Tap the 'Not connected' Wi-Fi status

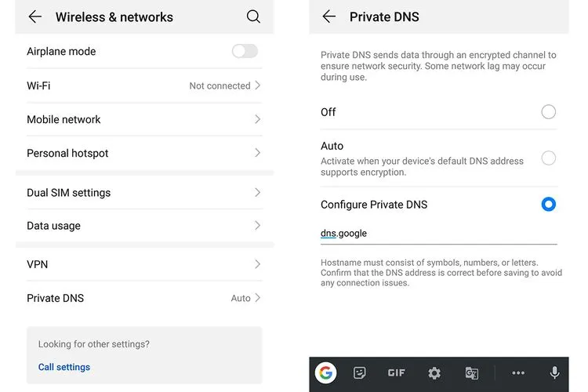pyautogui.click(x=220, y=85)
